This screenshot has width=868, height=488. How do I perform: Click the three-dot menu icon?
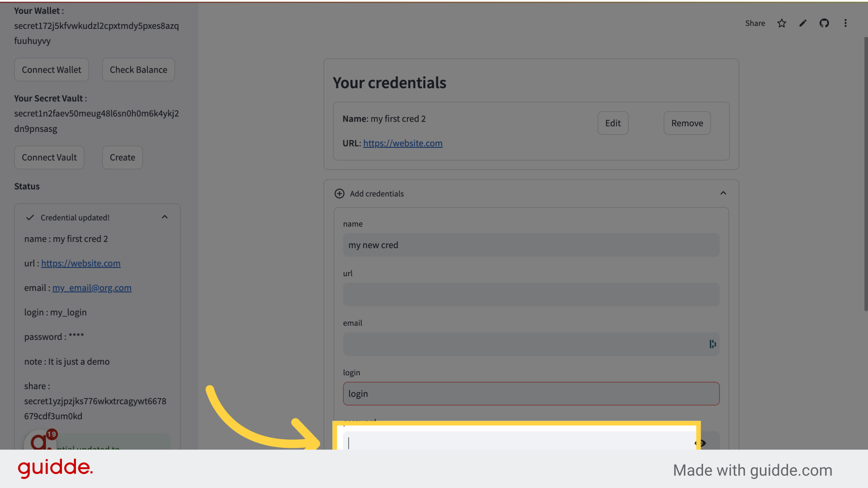(846, 23)
